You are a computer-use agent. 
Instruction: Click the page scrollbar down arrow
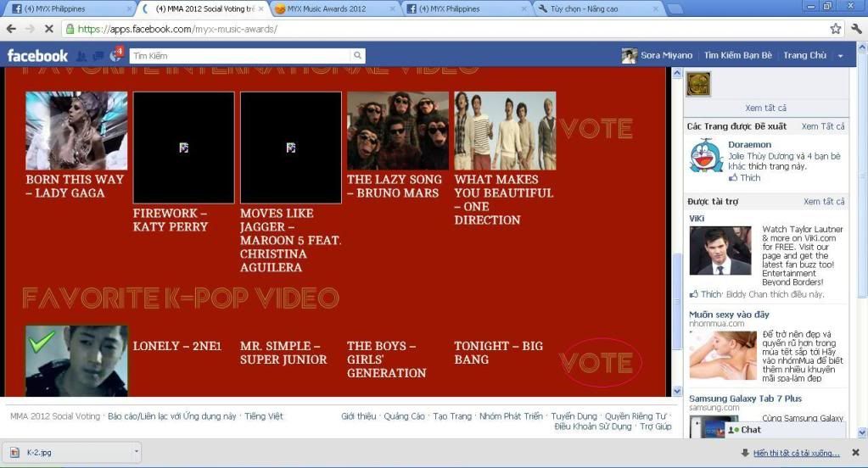tap(862, 432)
